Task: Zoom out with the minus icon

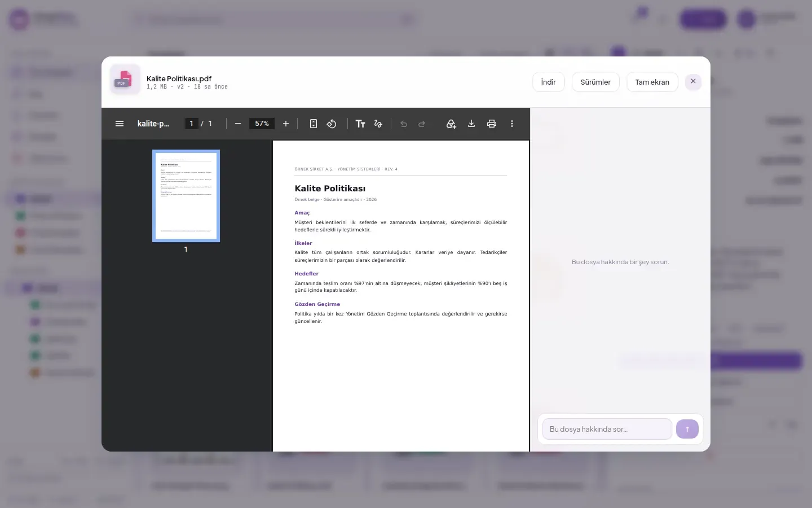Action: point(238,124)
